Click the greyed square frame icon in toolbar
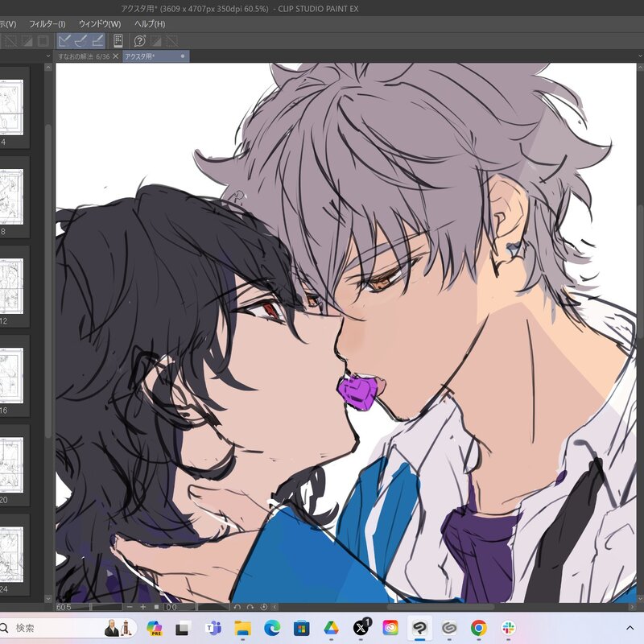 click(43, 41)
